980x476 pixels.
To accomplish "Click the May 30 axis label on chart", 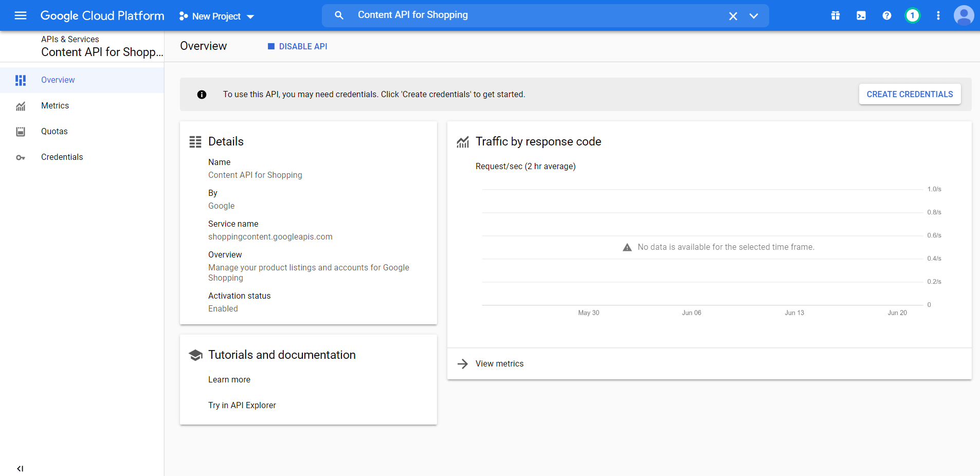I will coord(589,313).
